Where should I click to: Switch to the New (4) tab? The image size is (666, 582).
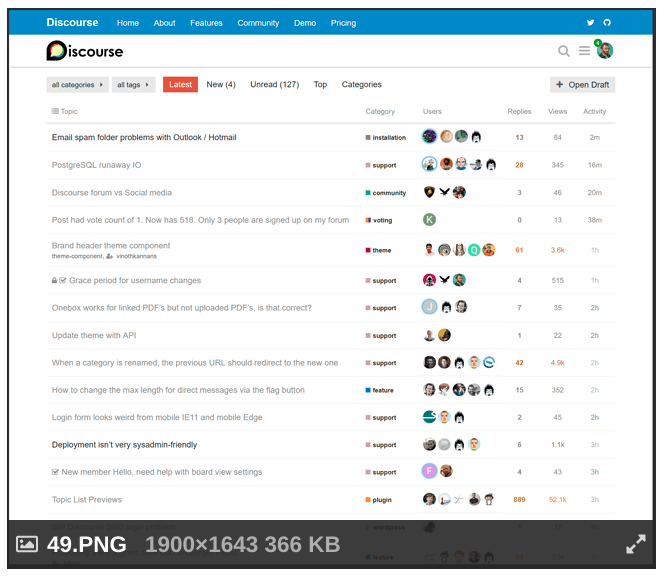[x=221, y=85]
